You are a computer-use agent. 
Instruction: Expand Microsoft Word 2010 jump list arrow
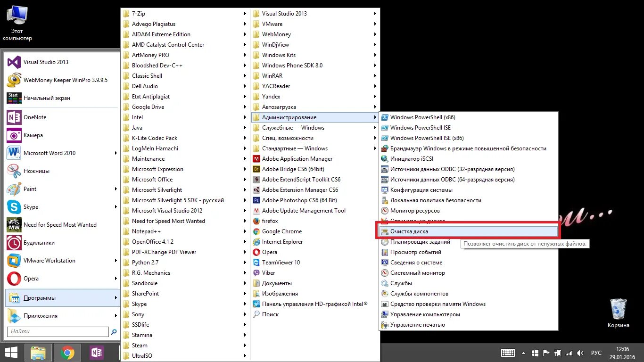(x=116, y=153)
